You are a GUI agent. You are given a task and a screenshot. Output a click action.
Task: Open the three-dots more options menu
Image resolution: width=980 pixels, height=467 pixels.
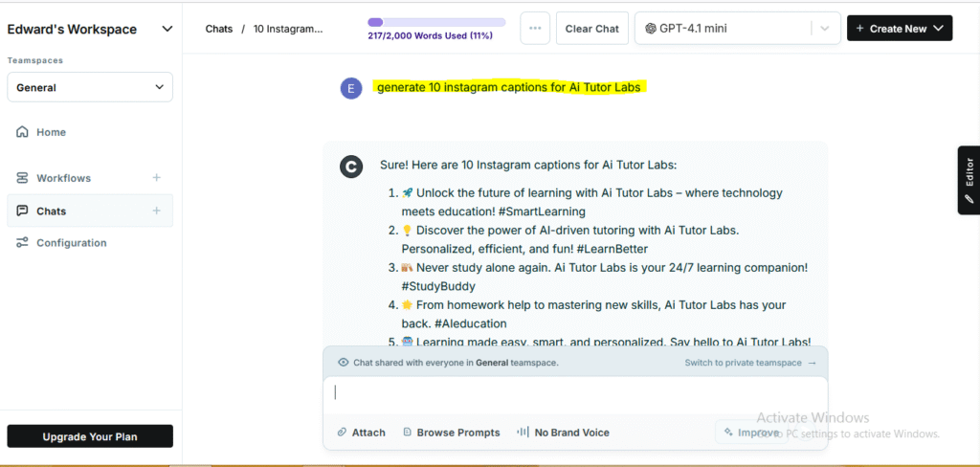pyautogui.click(x=535, y=28)
